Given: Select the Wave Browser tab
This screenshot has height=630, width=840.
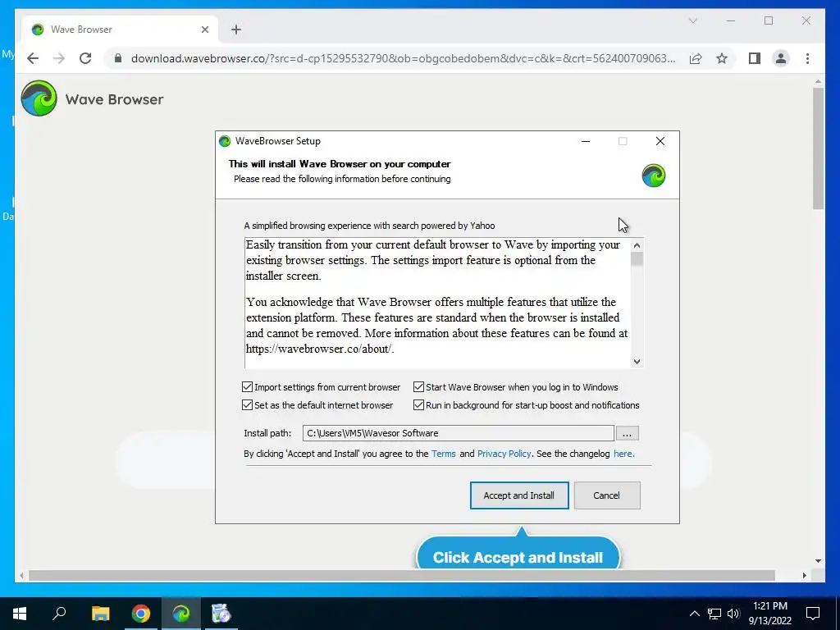Looking at the screenshot, I should (x=120, y=30).
